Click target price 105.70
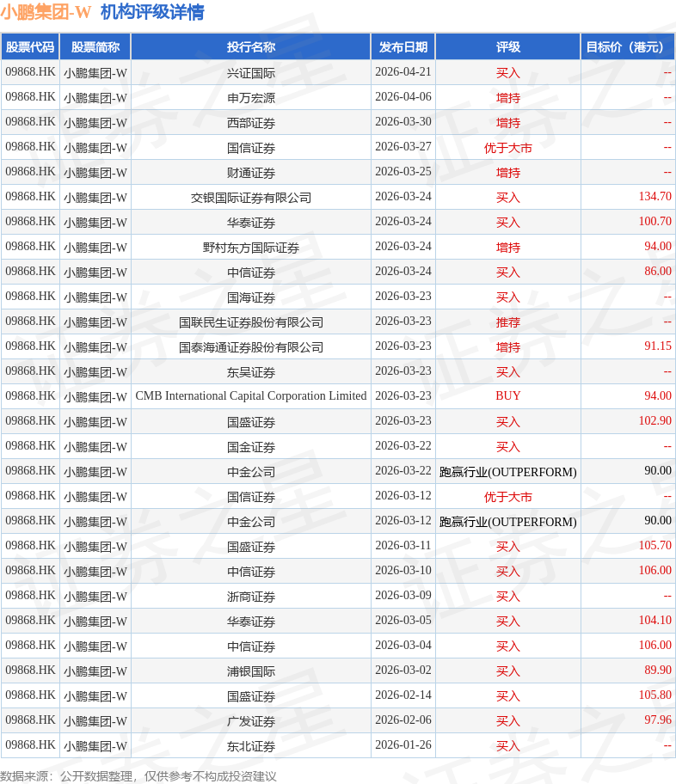This screenshot has height=784, width=676. pos(655,546)
